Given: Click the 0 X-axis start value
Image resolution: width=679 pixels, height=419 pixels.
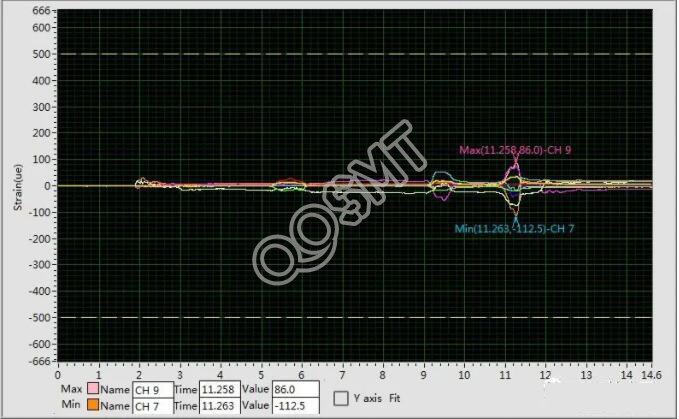Looking at the screenshot, I should pos(58,375).
